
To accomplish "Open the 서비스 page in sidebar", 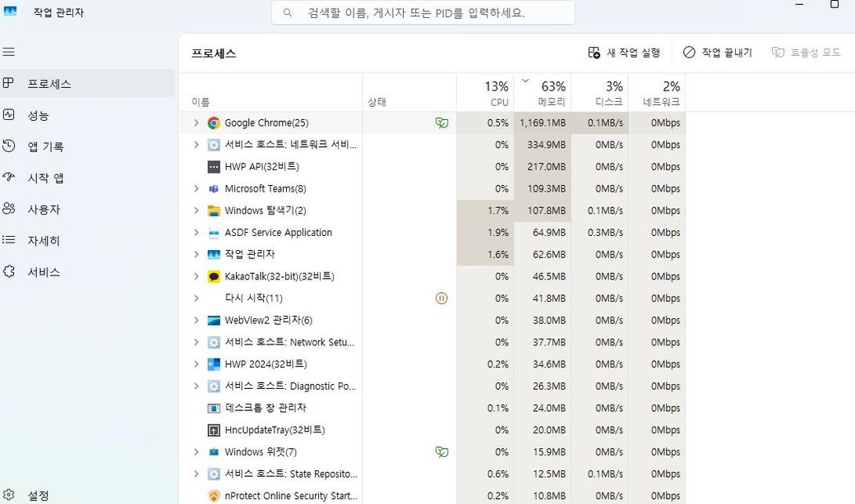I will point(43,272).
